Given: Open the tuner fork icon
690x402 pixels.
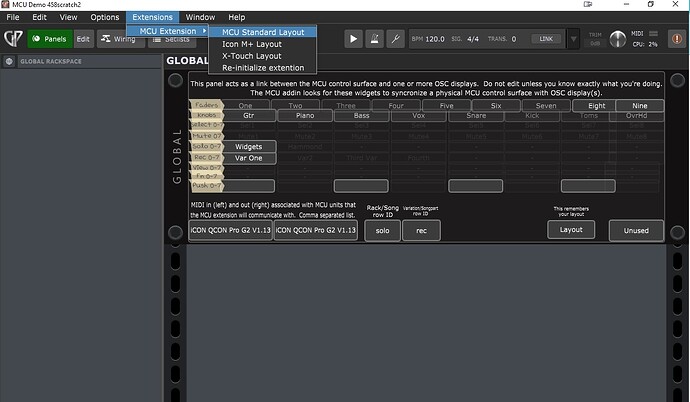Looking at the screenshot, I should (x=396, y=39).
